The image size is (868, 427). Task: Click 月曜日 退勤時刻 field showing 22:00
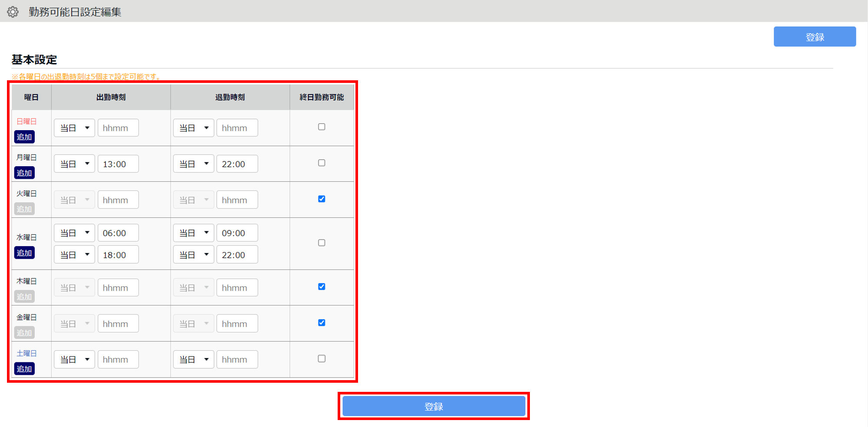237,164
